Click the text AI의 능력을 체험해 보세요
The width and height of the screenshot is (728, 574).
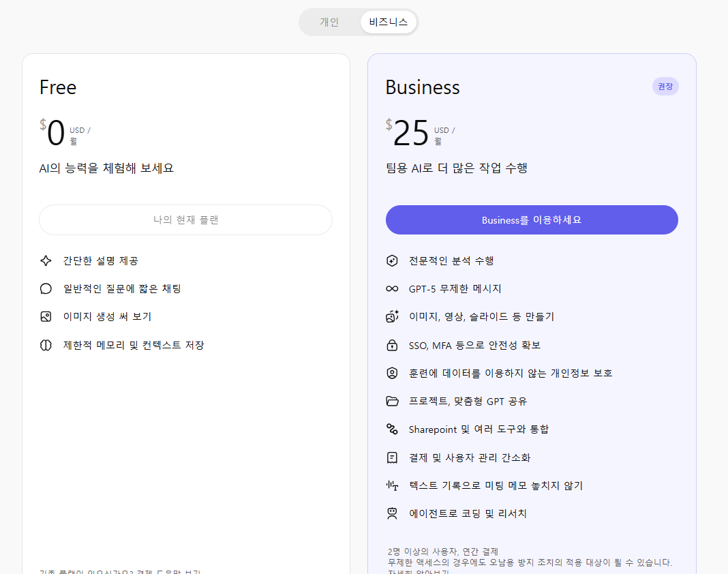(106, 168)
